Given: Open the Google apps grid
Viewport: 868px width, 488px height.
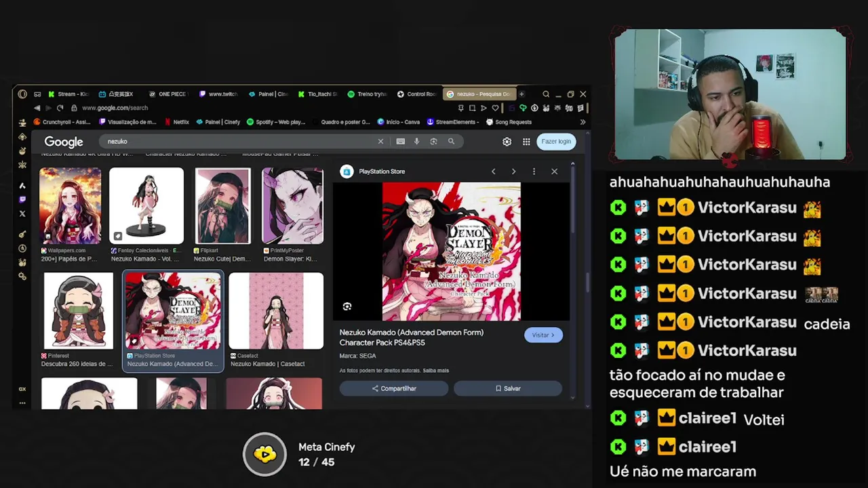Looking at the screenshot, I should [x=526, y=142].
